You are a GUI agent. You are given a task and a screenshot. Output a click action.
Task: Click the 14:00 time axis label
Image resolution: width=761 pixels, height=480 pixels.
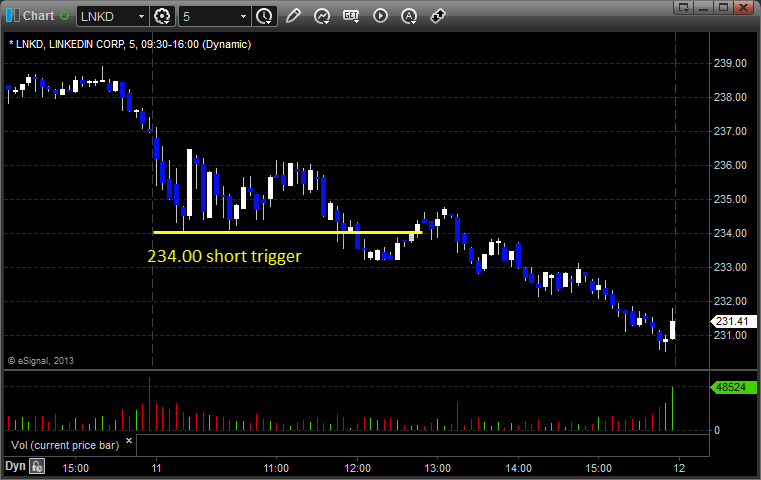[518, 468]
